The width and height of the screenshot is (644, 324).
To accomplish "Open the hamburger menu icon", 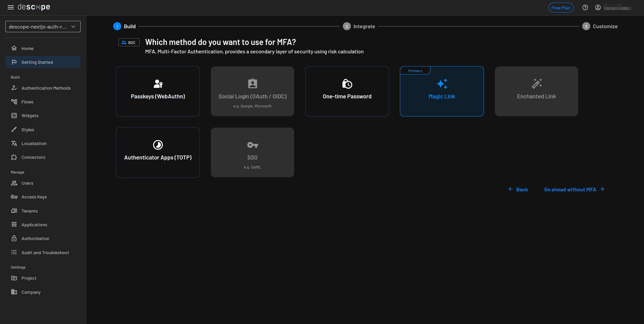I will [x=11, y=7].
